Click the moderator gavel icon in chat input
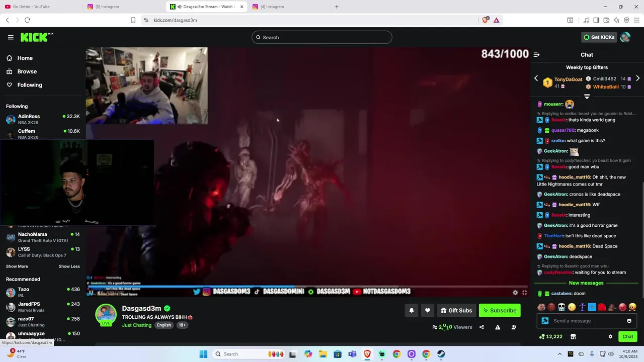 [545, 321]
